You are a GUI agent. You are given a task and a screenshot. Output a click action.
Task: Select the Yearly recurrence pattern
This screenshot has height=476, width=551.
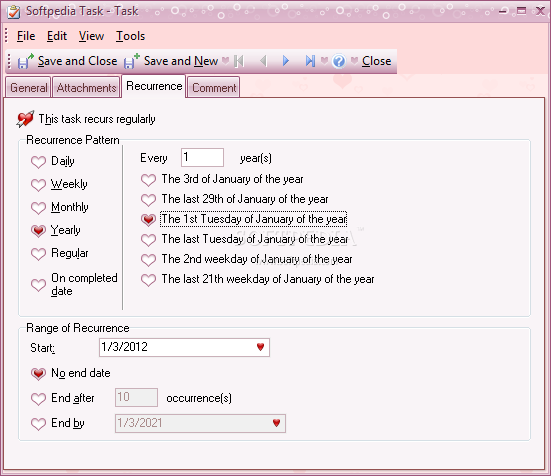(x=38, y=231)
